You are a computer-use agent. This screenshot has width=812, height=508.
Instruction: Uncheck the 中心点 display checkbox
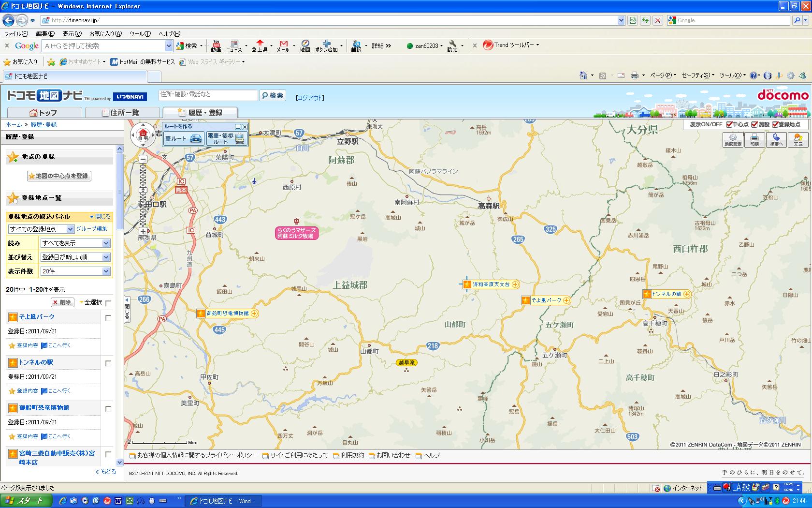coord(729,124)
